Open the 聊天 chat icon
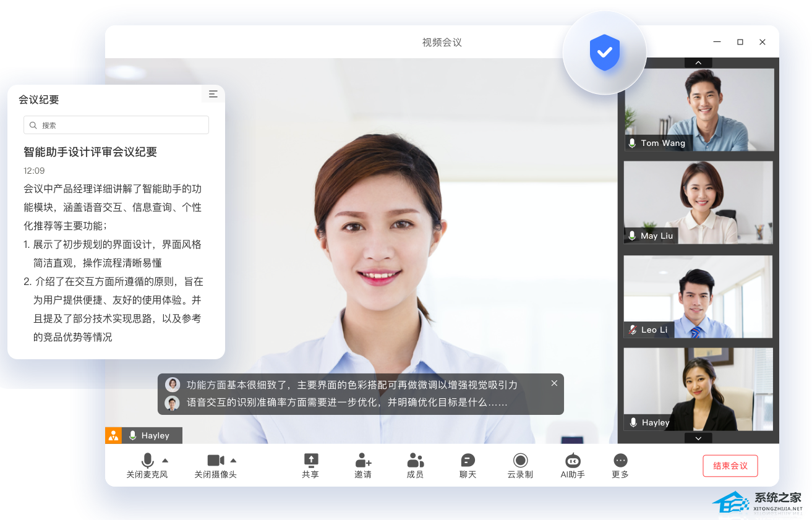 point(468,460)
